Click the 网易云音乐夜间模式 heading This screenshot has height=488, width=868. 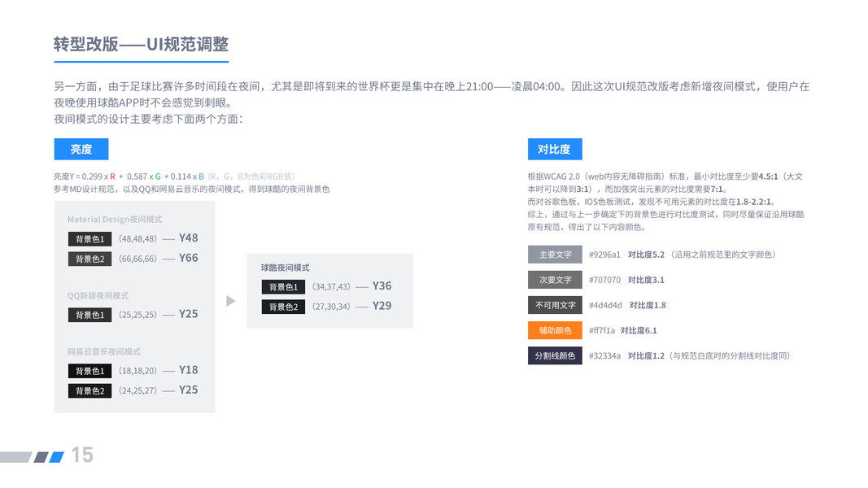[104, 352]
